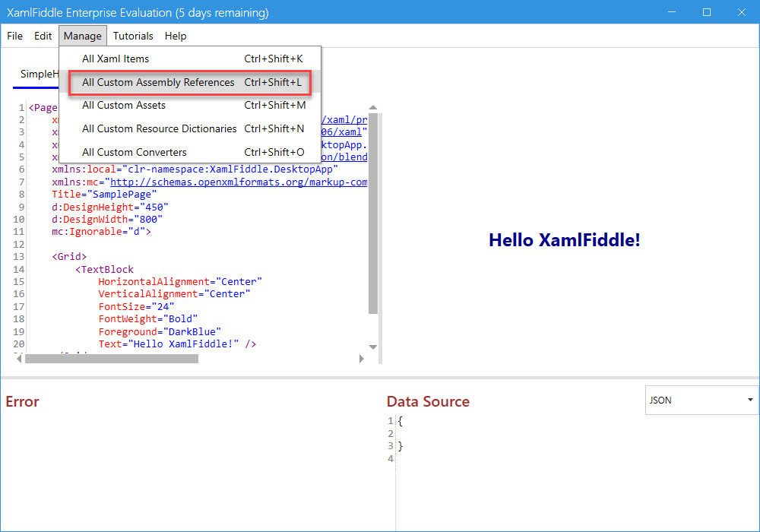Click the editor's scroll up arrow

tap(372, 108)
